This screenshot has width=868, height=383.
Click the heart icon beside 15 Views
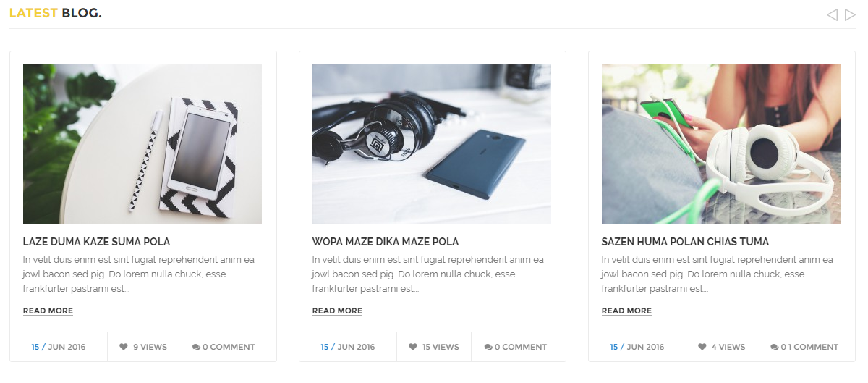click(x=413, y=347)
